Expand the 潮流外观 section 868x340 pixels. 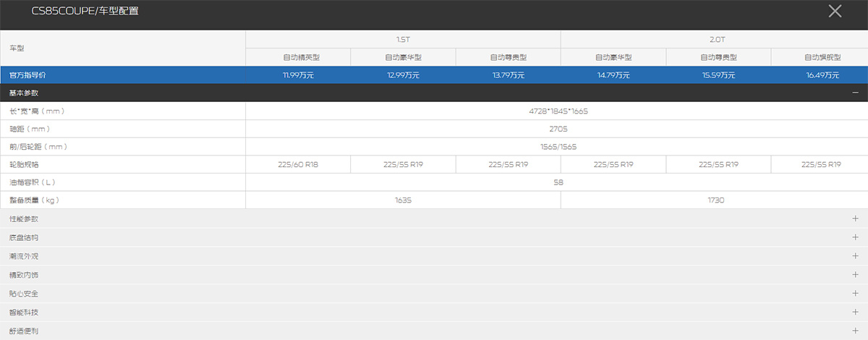(855, 256)
